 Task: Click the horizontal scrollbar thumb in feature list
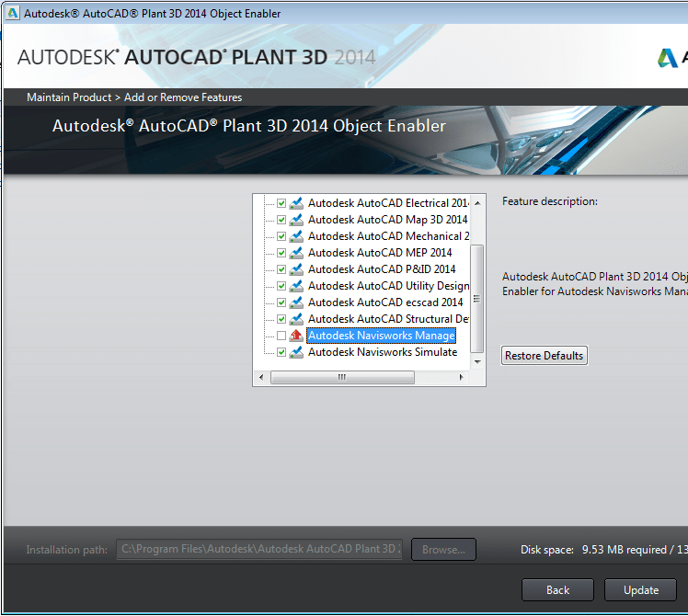point(342,377)
